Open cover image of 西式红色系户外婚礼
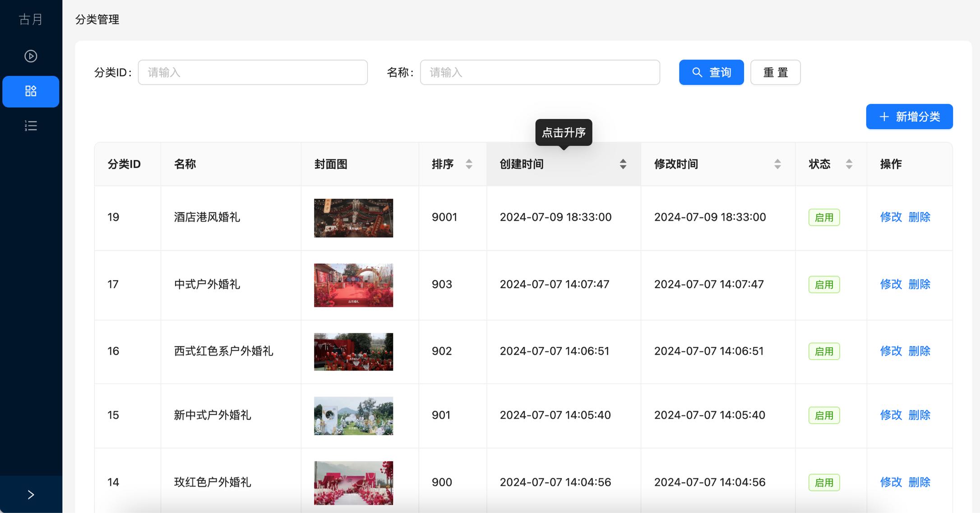This screenshot has height=513, width=980. [x=353, y=352]
